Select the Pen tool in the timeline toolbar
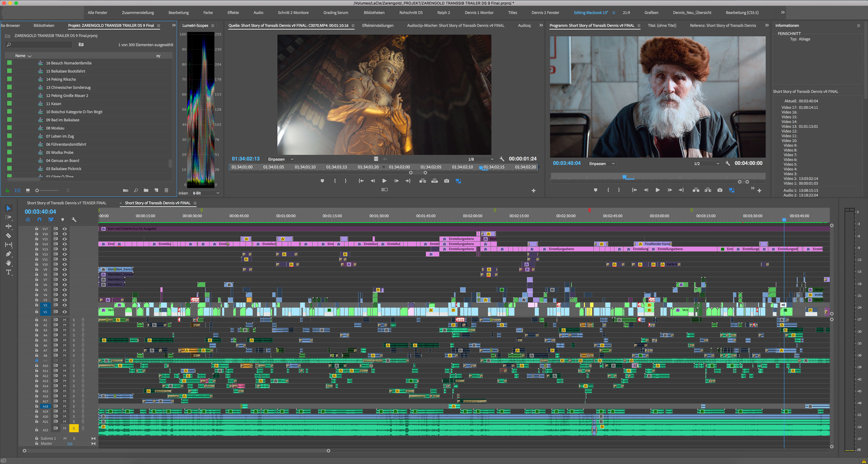The height and width of the screenshot is (464, 868). (8, 254)
